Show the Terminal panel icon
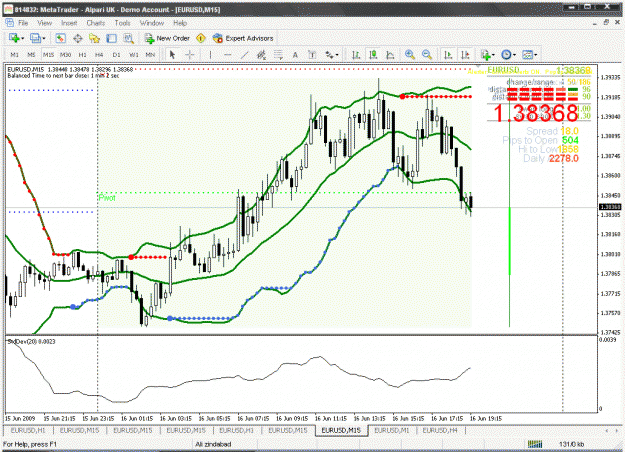625x452 pixels. 111,38
